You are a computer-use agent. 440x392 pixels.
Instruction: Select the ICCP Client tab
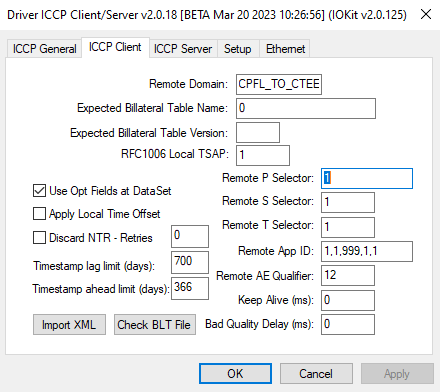coord(115,47)
